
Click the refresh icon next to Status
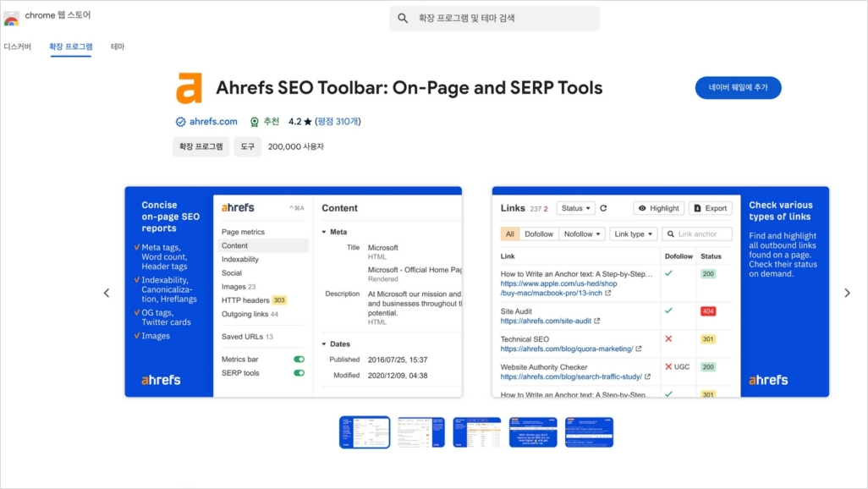(x=603, y=208)
